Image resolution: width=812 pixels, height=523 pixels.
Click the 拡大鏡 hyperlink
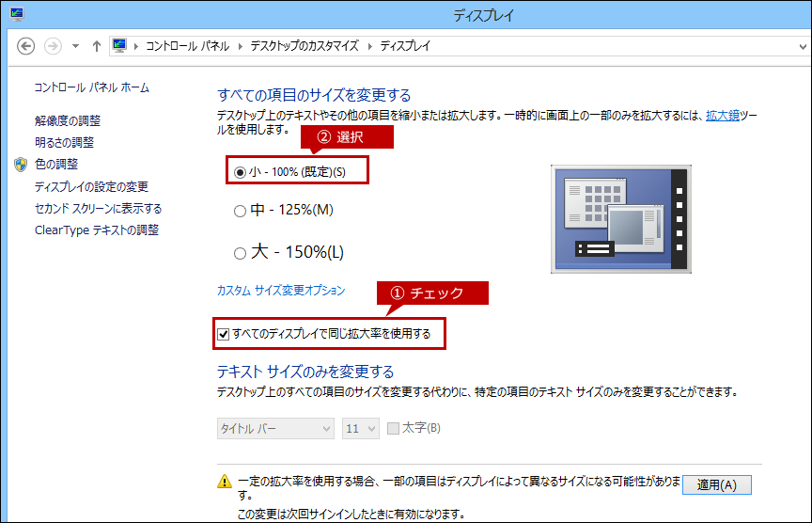pos(723,115)
